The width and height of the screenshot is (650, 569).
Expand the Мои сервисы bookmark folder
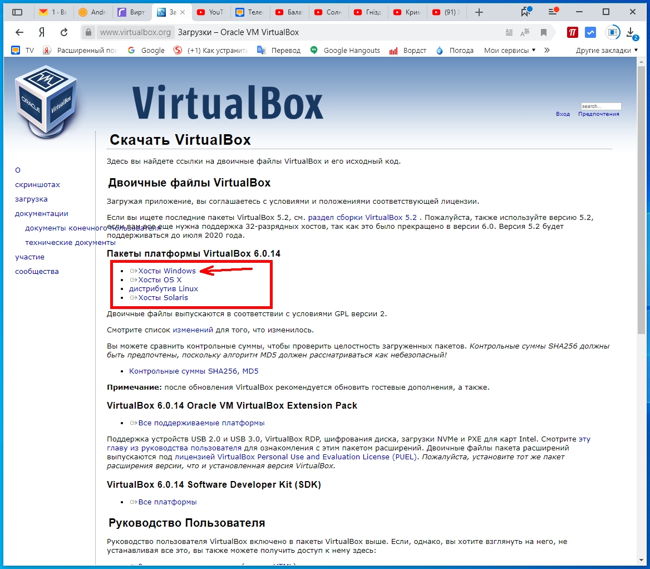click(509, 50)
